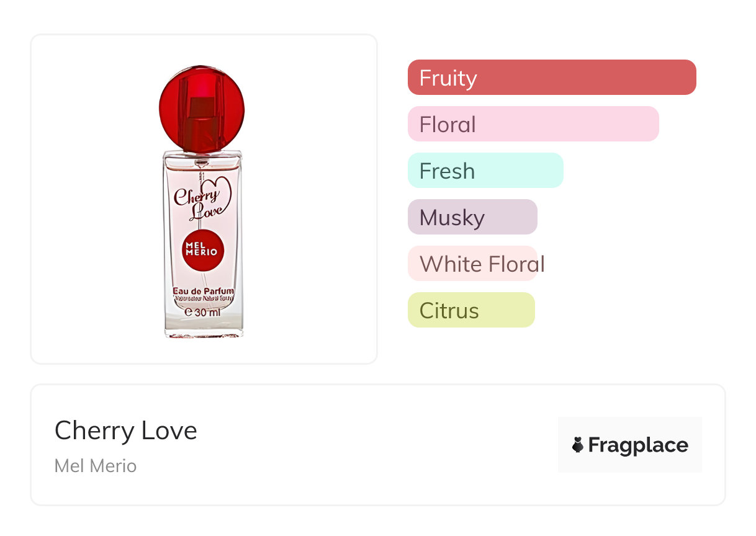Select the yellow-green Citrus accord bar
Image resolution: width=756 pixels, height=536 pixels.
click(470, 310)
